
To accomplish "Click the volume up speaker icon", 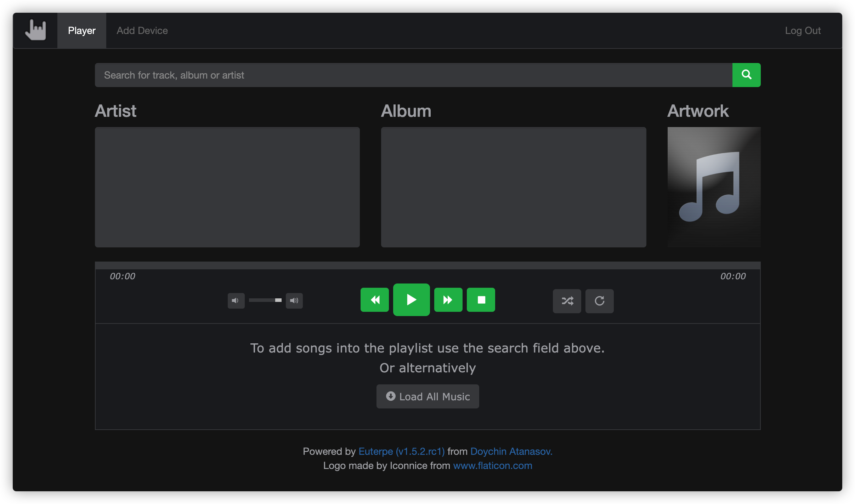I will click(294, 301).
